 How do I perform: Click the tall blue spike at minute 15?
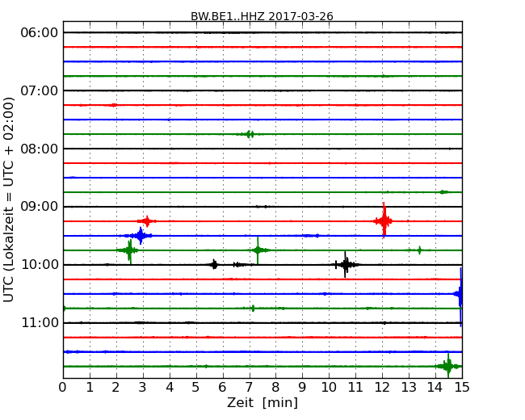pyautogui.click(x=460, y=296)
